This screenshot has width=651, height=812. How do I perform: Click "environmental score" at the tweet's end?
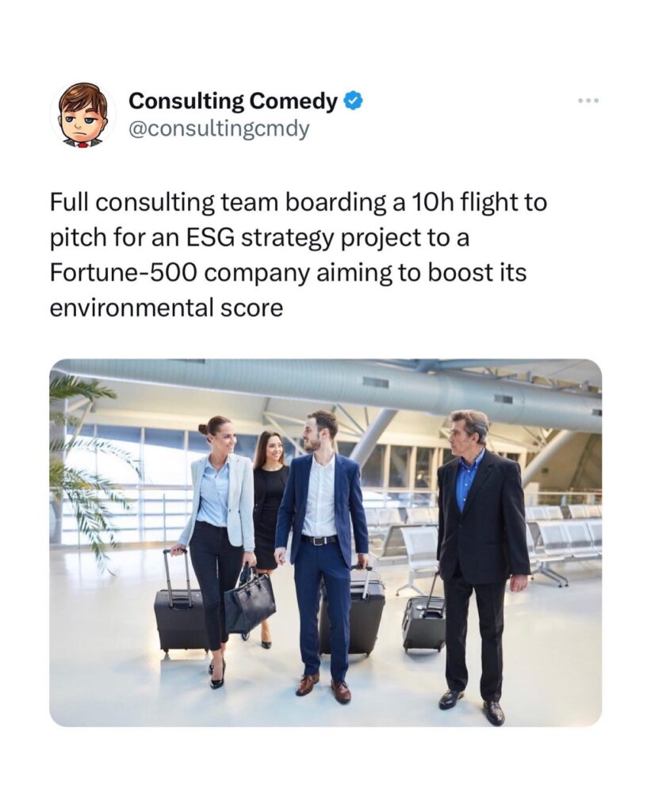coord(166,308)
